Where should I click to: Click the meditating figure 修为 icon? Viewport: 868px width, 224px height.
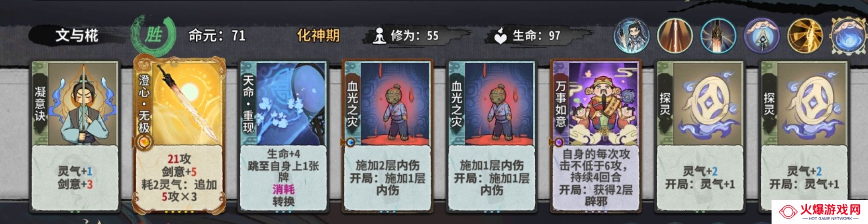click(x=380, y=36)
